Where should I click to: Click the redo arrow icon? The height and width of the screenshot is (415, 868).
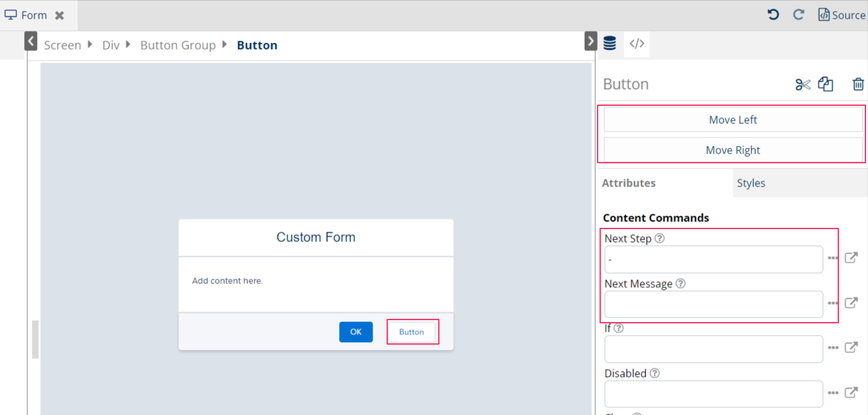(798, 15)
